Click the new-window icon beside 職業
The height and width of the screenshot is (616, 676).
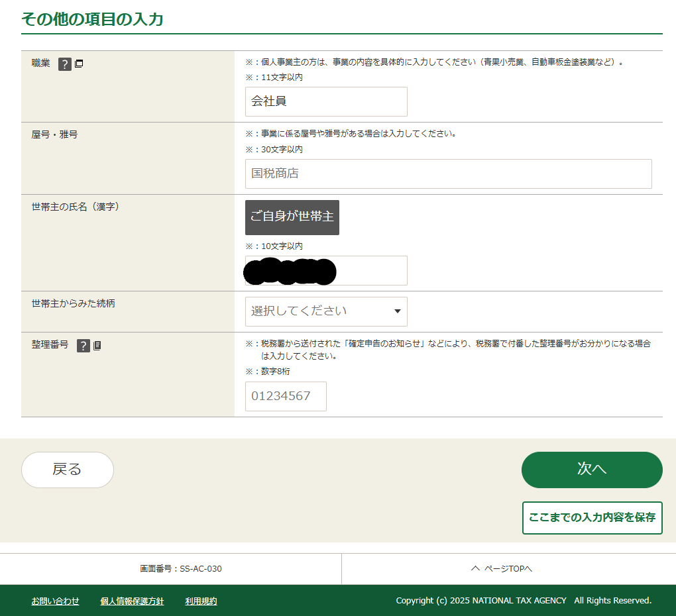pos(79,64)
